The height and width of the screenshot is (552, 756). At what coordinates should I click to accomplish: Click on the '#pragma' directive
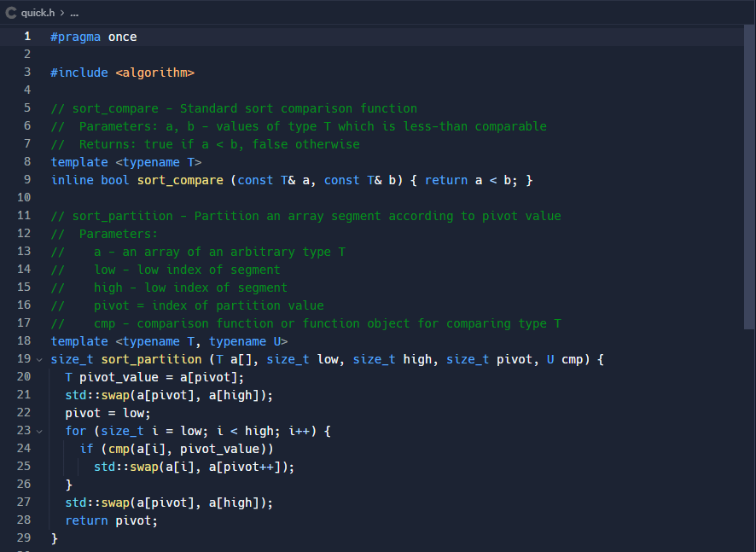pyautogui.click(x=76, y=38)
